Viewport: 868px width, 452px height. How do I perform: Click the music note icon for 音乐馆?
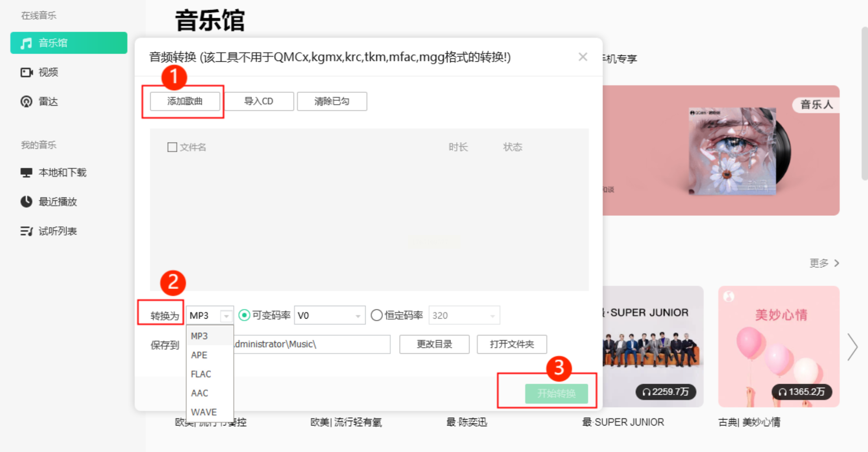coord(26,43)
